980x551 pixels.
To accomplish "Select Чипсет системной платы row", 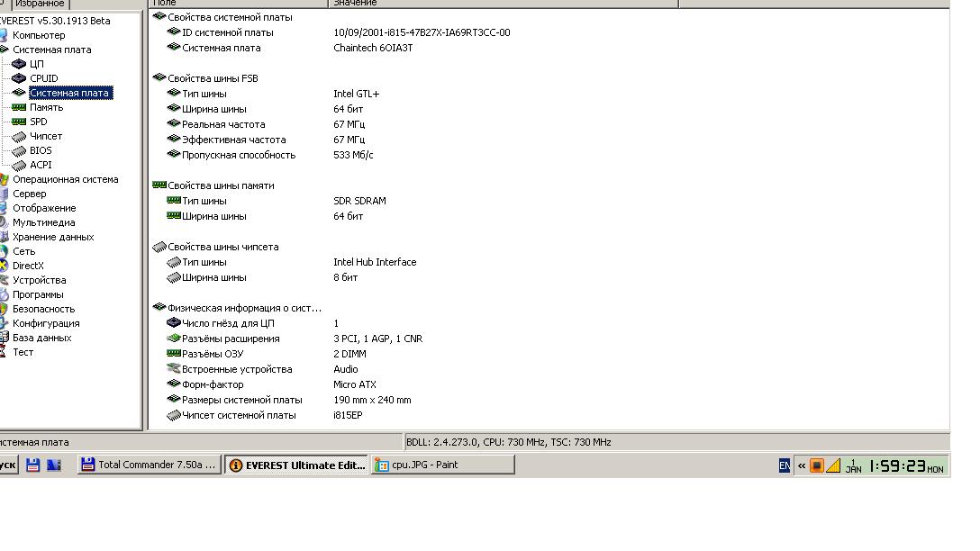I will (x=239, y=415).
